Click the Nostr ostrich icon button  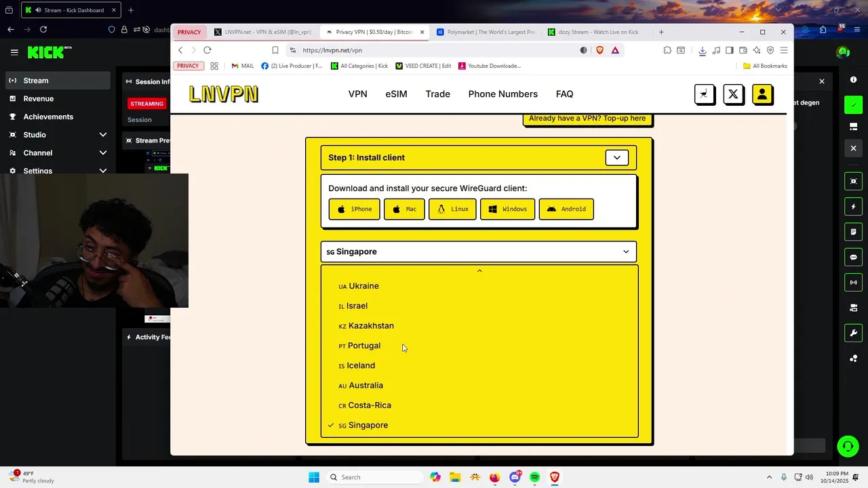tap(704, 94)
